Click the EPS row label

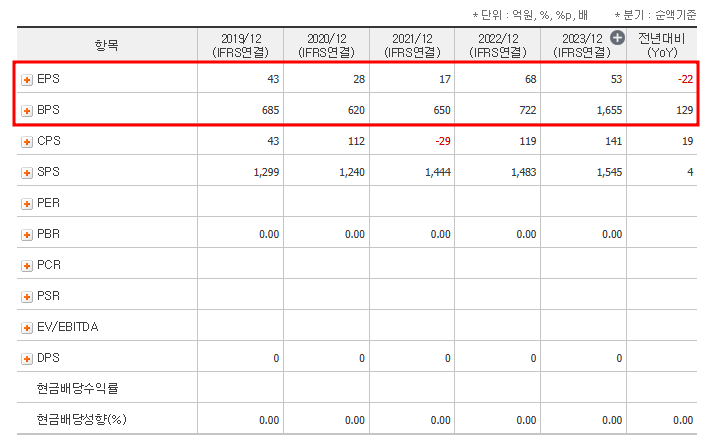(x=48, y=79)
